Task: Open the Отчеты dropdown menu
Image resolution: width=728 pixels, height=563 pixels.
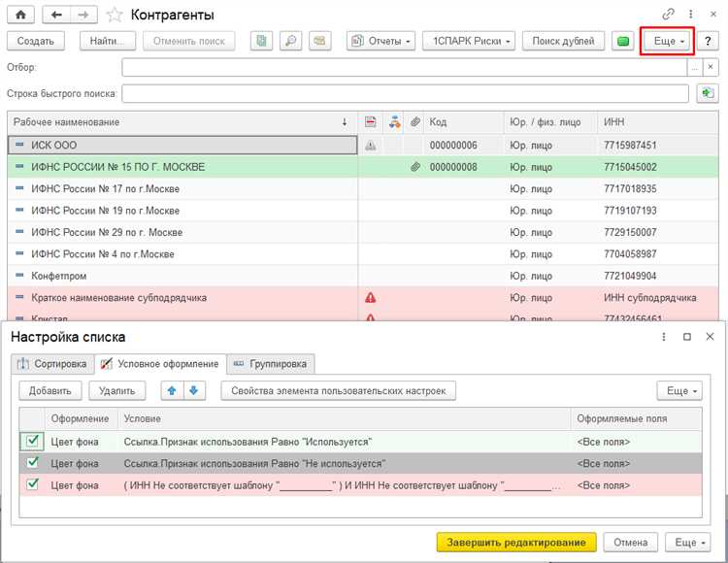Action: (381, 41)
